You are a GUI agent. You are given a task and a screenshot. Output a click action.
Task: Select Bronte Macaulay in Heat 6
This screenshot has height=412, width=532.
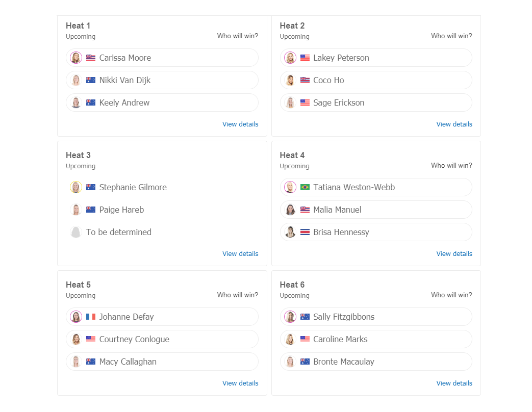pos(376,362)
